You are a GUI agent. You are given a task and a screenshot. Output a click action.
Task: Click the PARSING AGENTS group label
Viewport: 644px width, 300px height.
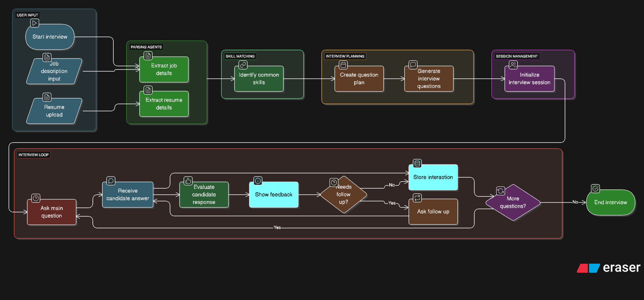146,47
